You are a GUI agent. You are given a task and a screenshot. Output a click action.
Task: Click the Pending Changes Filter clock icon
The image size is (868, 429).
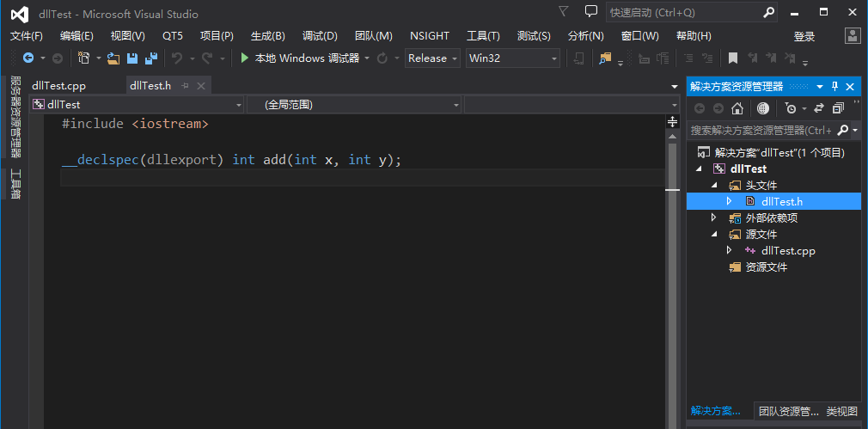point(791,108)
